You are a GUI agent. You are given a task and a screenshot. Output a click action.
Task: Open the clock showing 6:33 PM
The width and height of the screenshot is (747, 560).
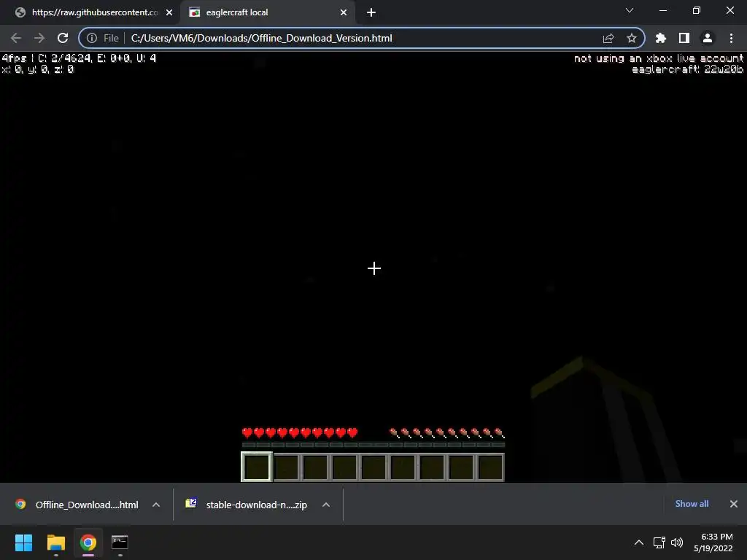click(x=713, y=542)
